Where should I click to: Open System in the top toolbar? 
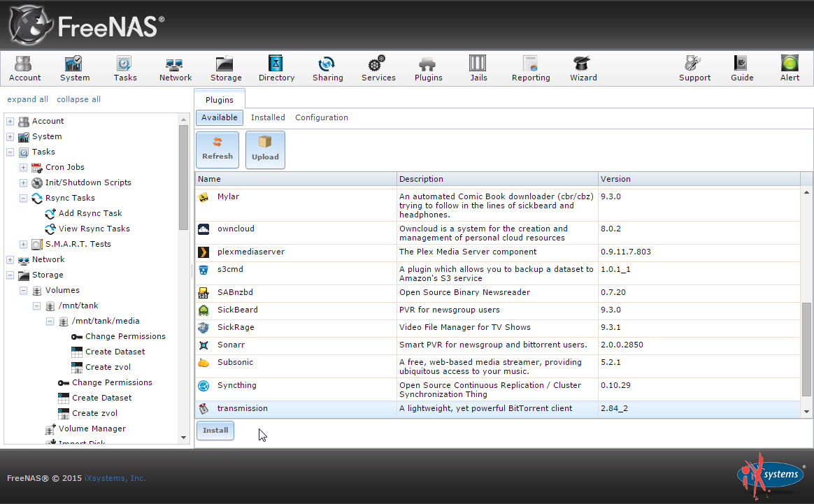point(74,69)
